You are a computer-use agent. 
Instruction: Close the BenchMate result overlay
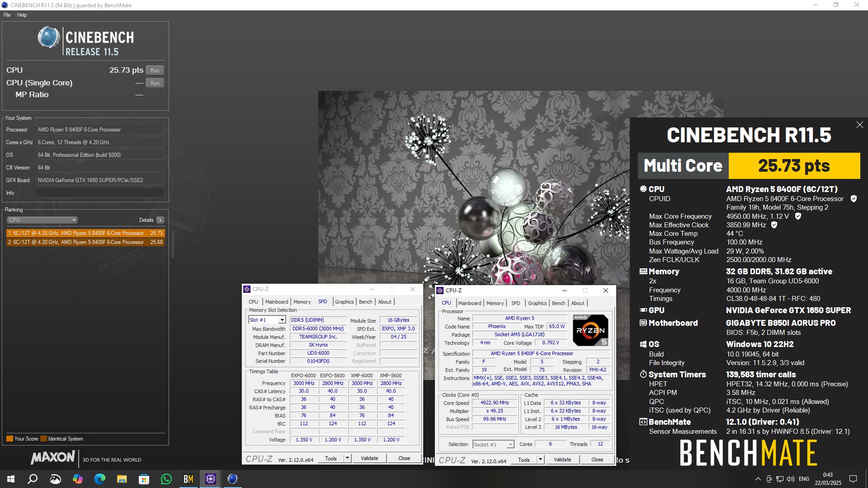coord(859,125)
